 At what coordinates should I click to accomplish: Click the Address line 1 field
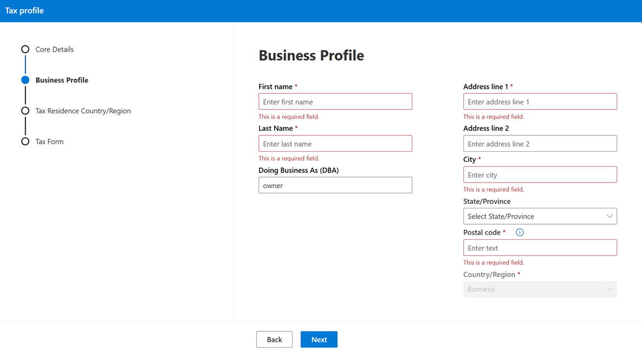click(x=539, y=102)
